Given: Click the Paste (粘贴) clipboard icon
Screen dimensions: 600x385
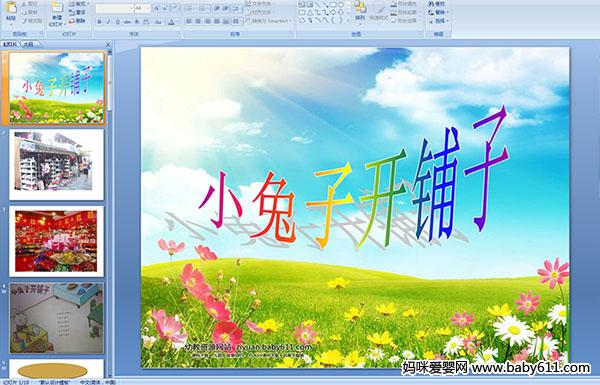Looking at the screenshot, I should click(x=11, y=8).
